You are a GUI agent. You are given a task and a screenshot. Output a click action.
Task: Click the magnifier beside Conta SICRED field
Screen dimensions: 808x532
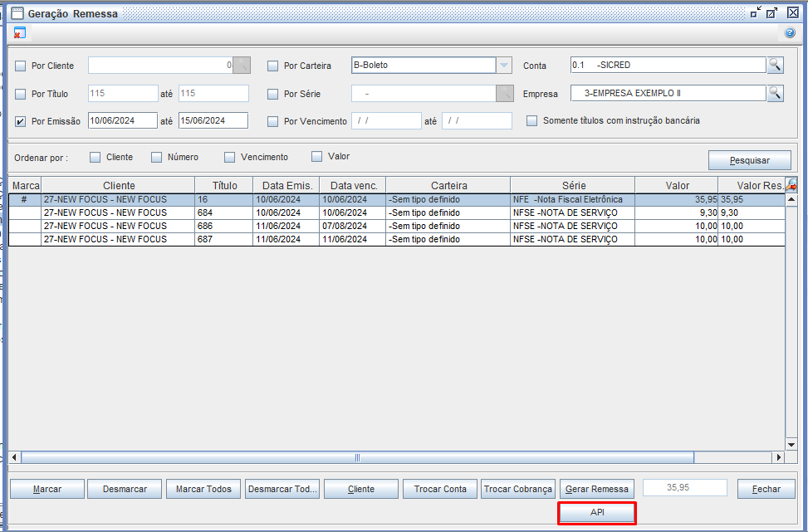tap(775, 65)
